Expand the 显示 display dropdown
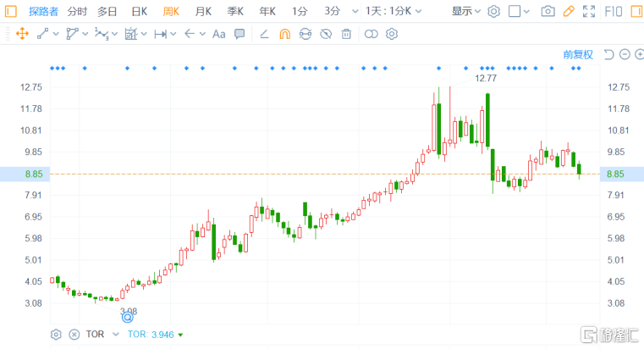Viewport: 644px width, 349px height. tap(465, 12)
